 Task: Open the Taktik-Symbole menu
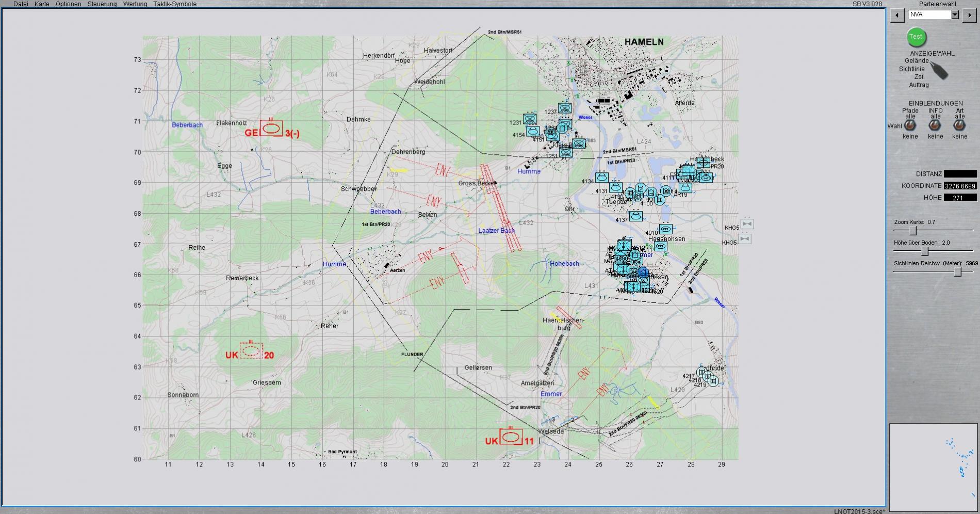pyautogui.click(x=174, y=4)
